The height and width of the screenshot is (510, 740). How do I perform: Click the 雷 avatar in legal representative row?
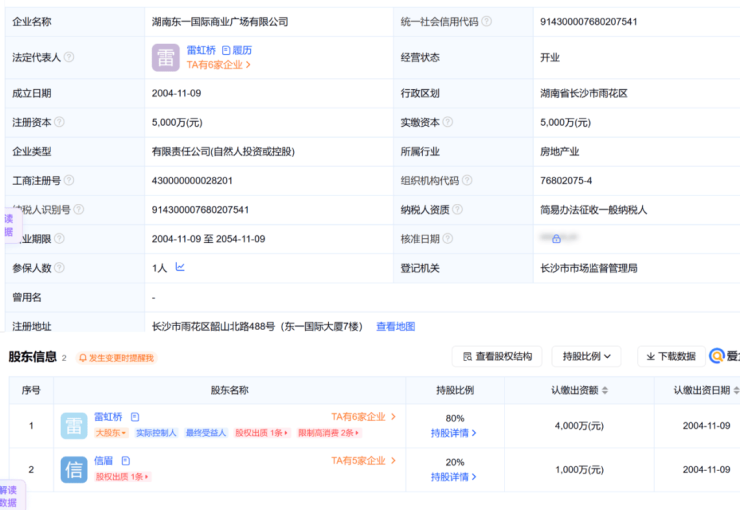pyautogui.click(x=166, y=57)
